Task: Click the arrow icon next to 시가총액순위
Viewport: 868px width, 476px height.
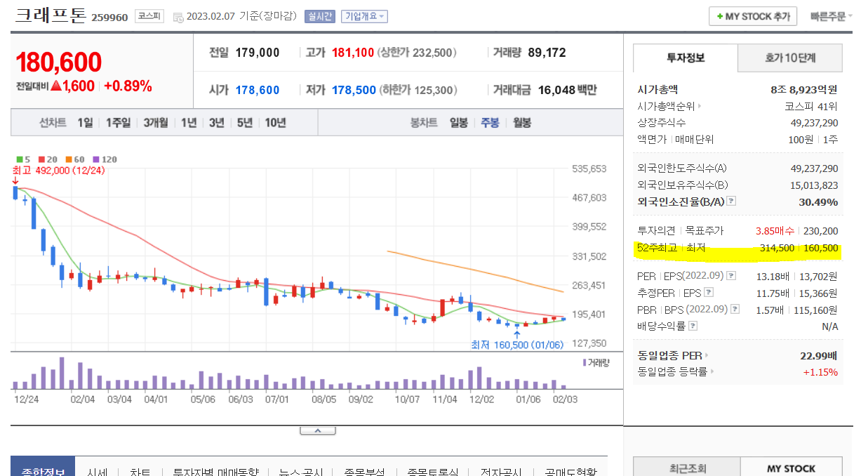Action: click(699, 107)
